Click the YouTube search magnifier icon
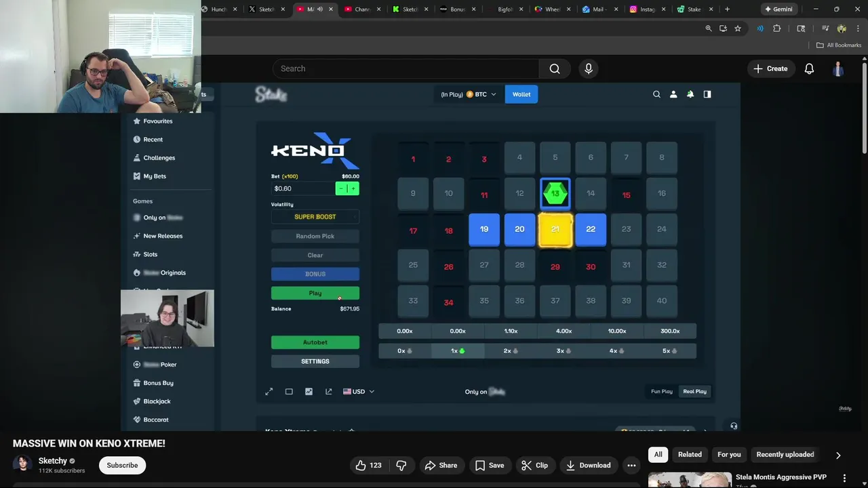 coord(555,68)
